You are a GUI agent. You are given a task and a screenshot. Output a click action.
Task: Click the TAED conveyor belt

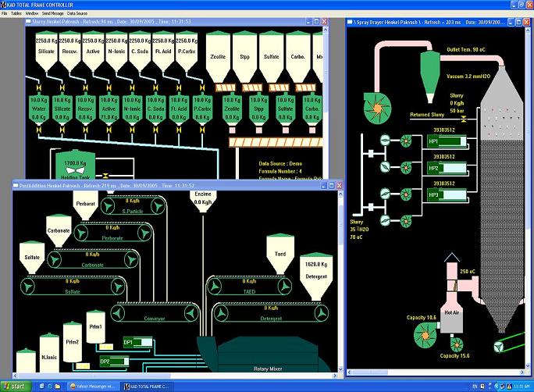pos(249,286)
